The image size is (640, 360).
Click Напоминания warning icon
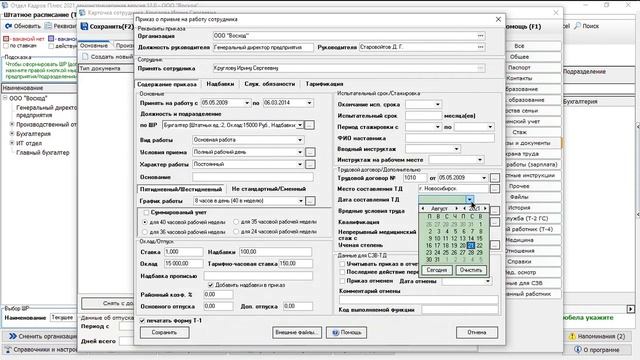click(572, 336)
